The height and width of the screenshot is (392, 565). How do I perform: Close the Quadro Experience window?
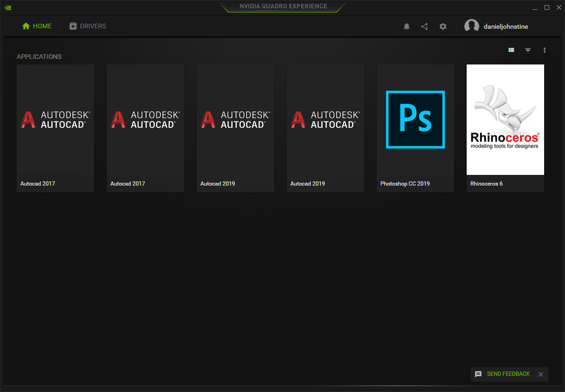click(x=559, y=7)
